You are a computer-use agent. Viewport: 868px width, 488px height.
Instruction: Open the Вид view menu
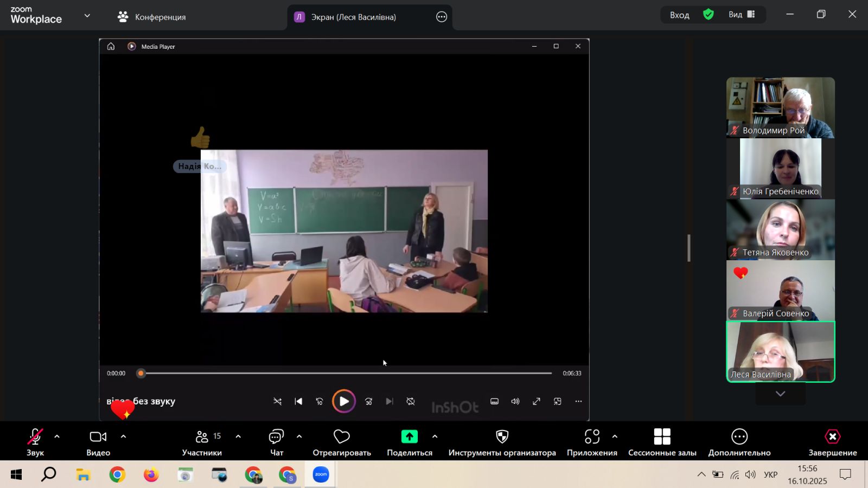[741, 15]
